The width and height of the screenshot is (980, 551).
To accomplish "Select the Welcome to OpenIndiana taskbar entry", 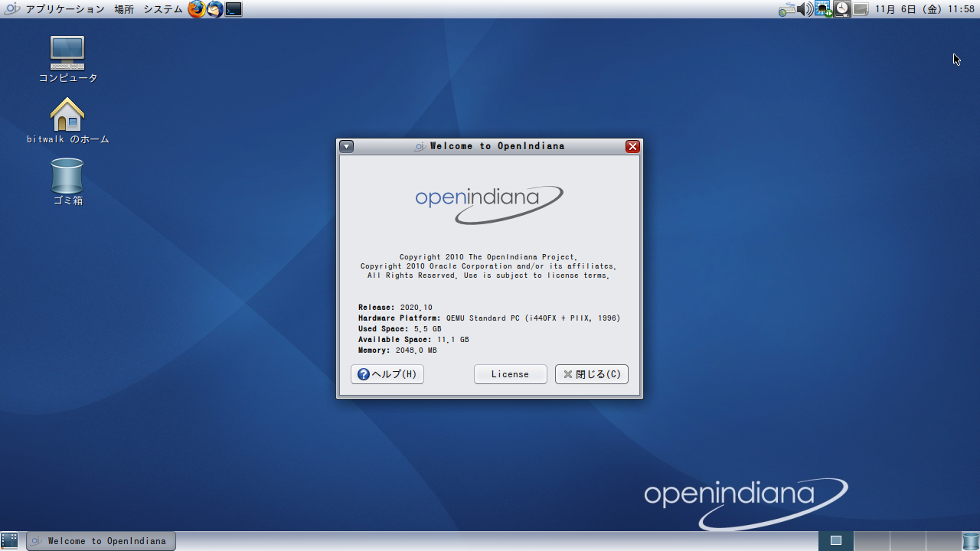I will 100,540.
